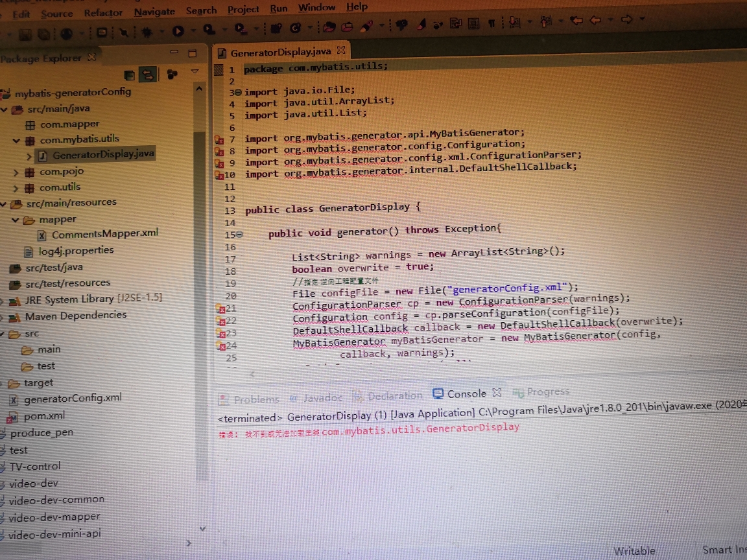Click the Open Task icon
This screenshot has height=560, width=747.
click(x=348, y=27)
